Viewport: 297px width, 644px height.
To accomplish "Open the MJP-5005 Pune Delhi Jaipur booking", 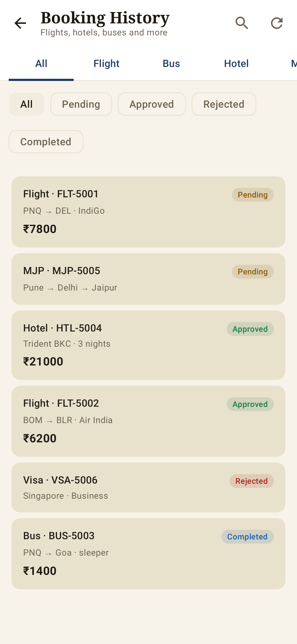I will [x=148, y=279].
